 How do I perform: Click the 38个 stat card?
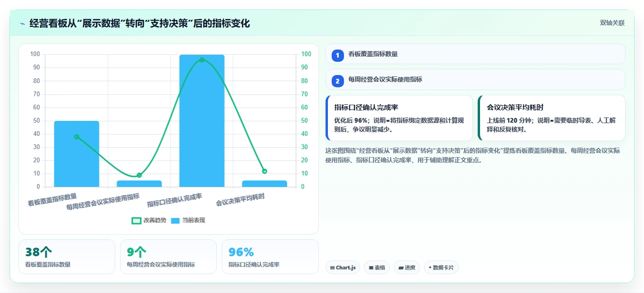(67, 257)
